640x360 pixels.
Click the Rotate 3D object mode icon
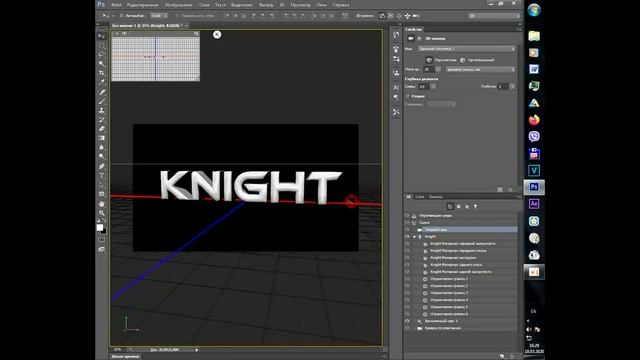coord(382,16)
